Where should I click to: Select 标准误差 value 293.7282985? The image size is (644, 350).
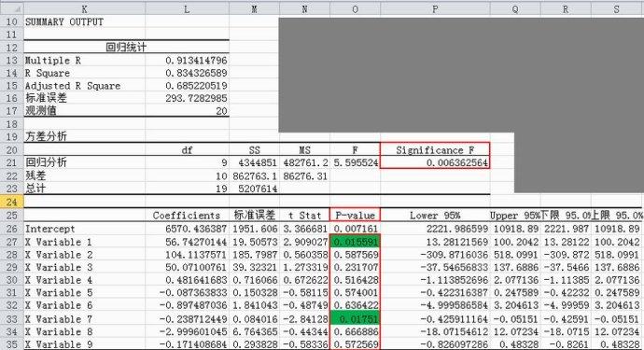188,99
